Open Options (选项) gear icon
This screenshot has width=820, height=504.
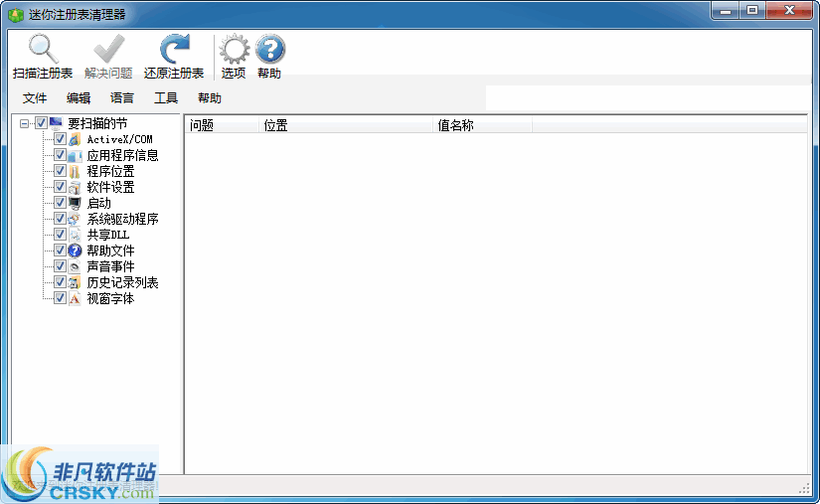pos(234,49)
